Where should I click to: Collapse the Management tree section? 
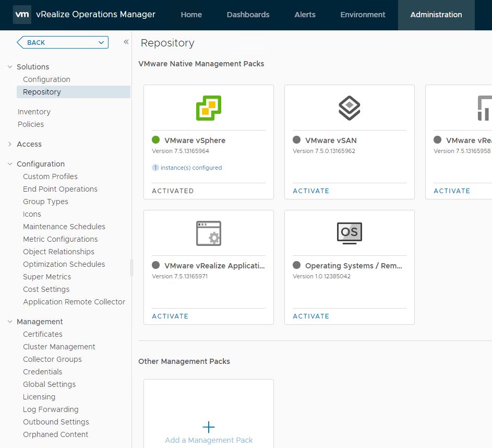pyautogui.click(x=9, y=322)
